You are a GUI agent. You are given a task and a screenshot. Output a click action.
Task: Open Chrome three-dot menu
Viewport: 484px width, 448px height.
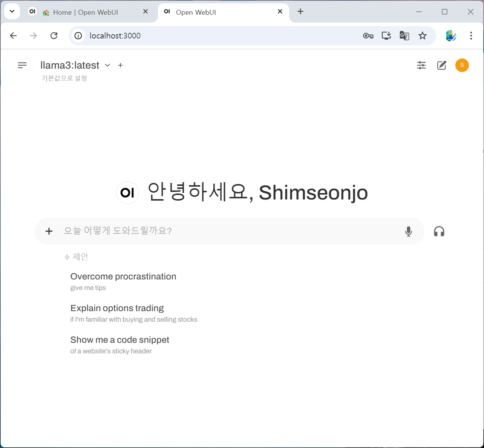tap(471, 36)
